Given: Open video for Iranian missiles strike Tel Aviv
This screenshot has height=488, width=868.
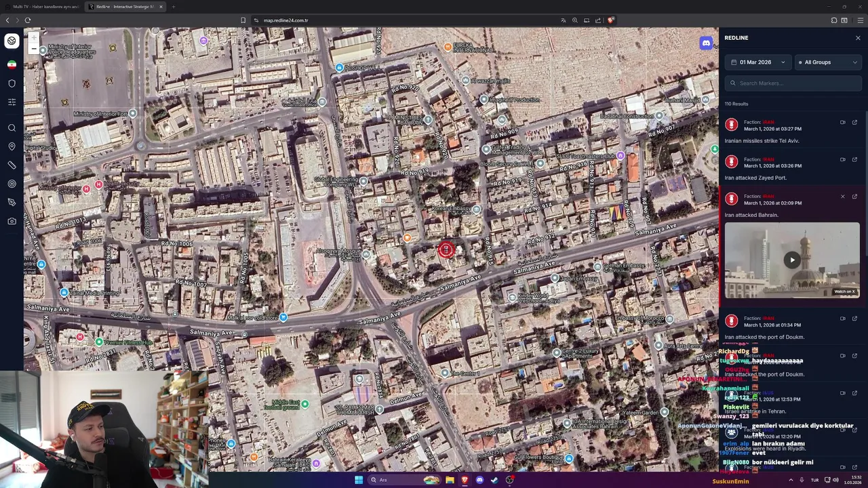Looking at the screenshot, I should click(x=843, y=123).
